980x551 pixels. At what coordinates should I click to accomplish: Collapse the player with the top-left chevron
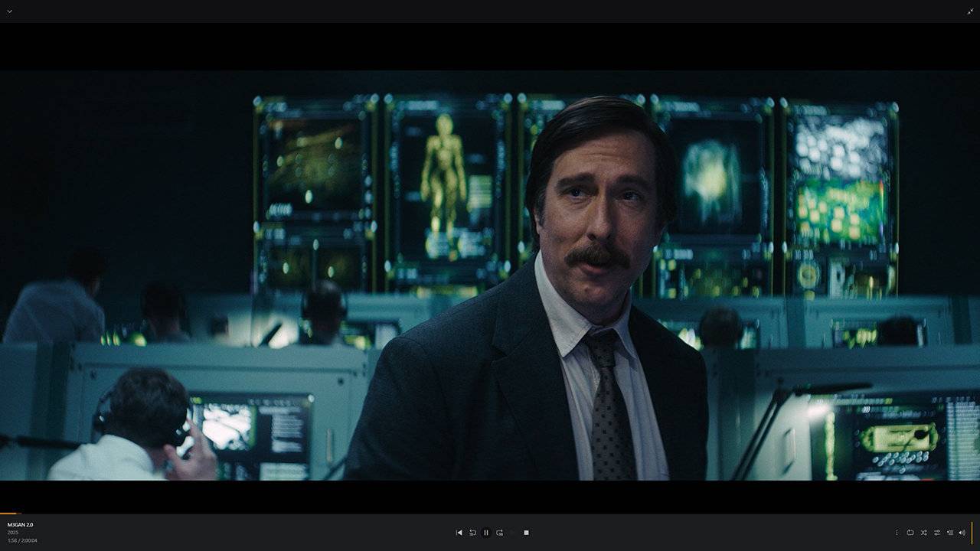(x=9, y=11)
